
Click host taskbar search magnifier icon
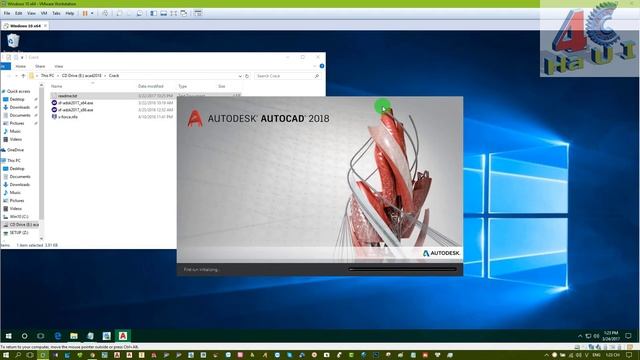18,355
